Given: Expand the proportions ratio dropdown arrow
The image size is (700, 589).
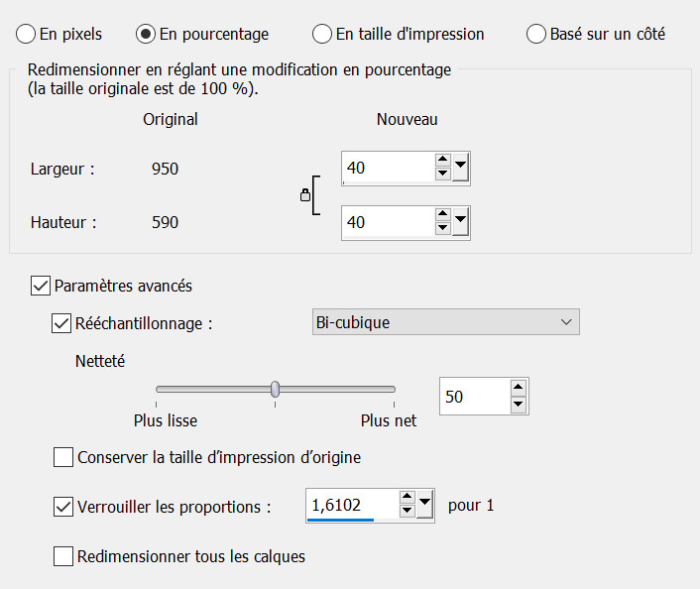Looking at the screenshot, I should click(425, 506).
